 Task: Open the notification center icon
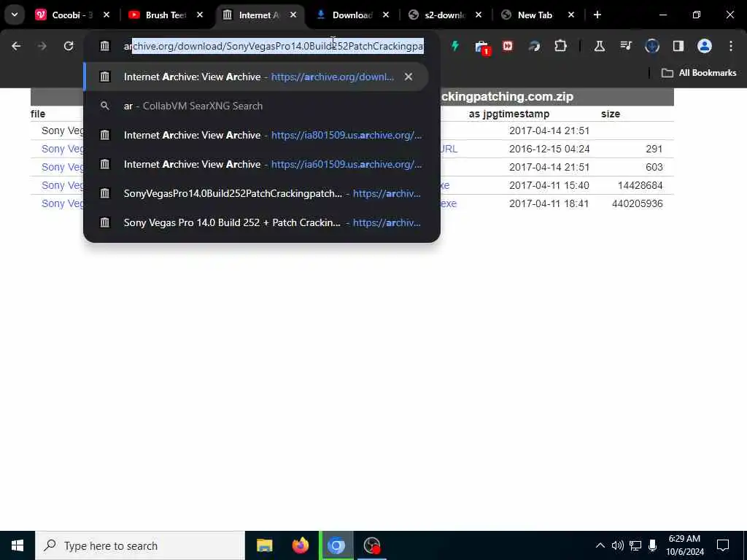(723, 545)
